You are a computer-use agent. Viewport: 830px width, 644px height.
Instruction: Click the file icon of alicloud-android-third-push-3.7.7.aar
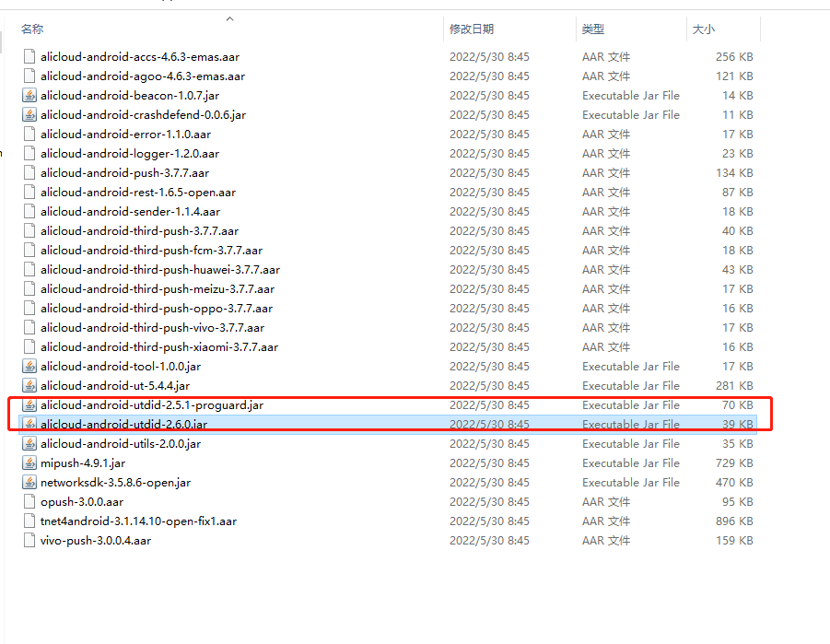(29, 230)
